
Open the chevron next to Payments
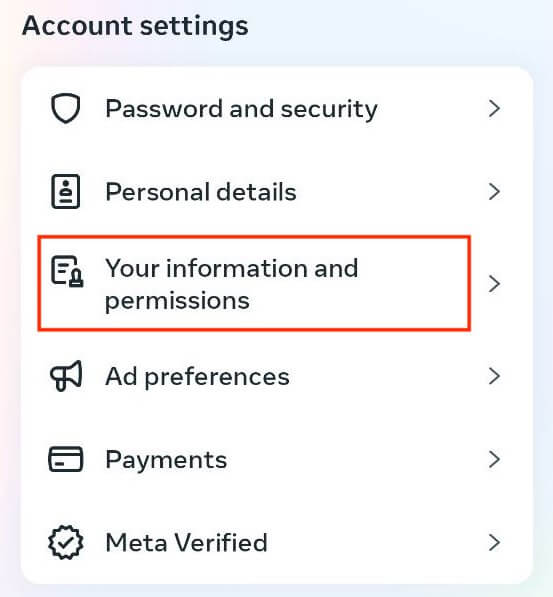(x=494, y=460)
